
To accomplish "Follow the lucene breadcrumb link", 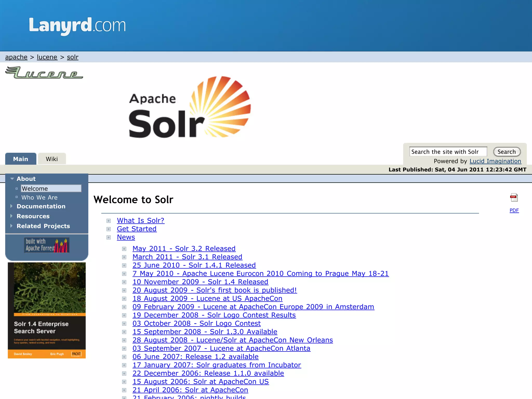I will click(47, 57).
